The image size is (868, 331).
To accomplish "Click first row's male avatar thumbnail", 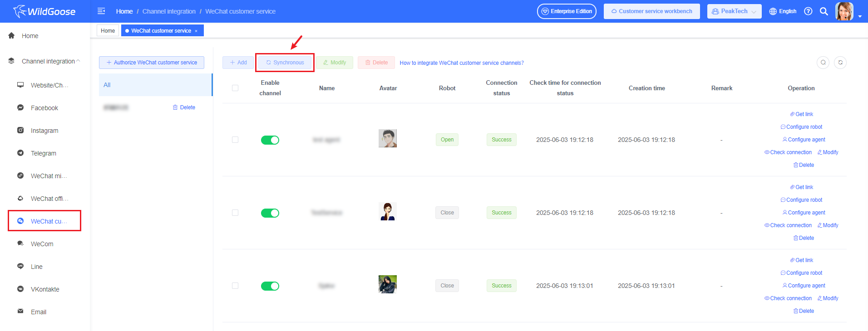I will 388,138.
